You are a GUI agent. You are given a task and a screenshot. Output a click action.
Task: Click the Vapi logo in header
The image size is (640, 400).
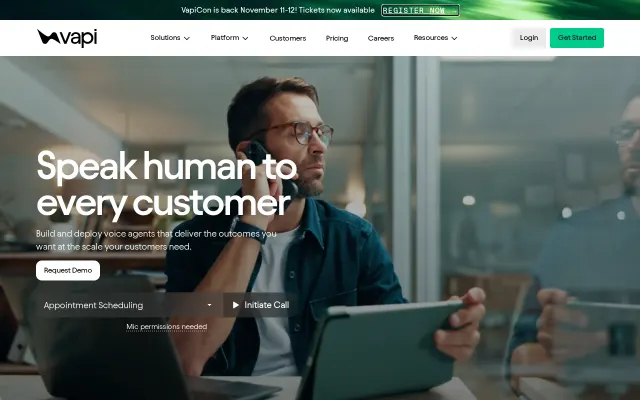coord(67,38)
